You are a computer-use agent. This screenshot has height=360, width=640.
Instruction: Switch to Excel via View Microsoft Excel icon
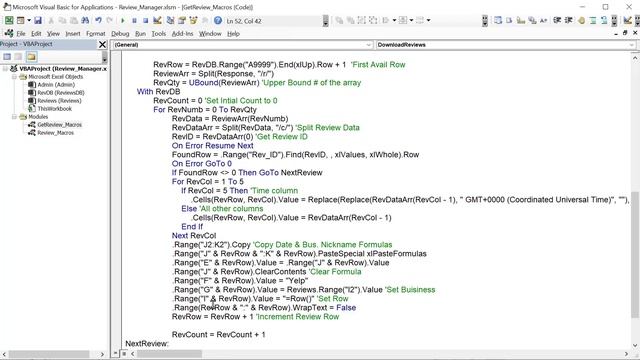tap(9, 20)
